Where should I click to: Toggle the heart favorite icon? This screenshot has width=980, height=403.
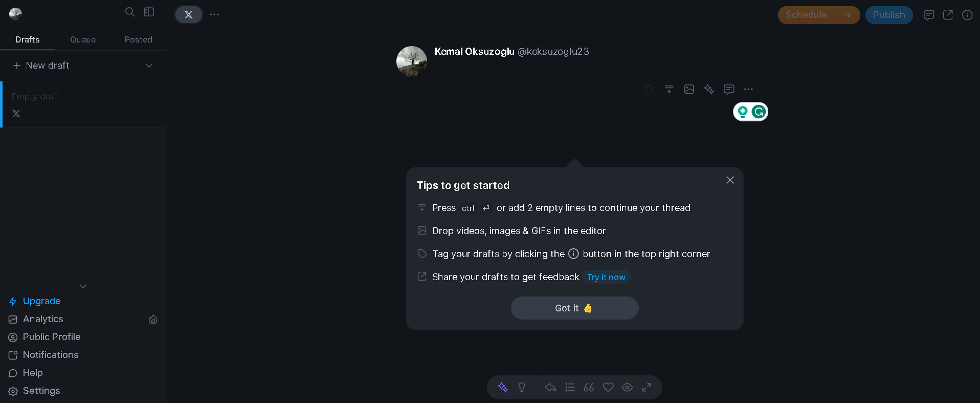point(608,388)
